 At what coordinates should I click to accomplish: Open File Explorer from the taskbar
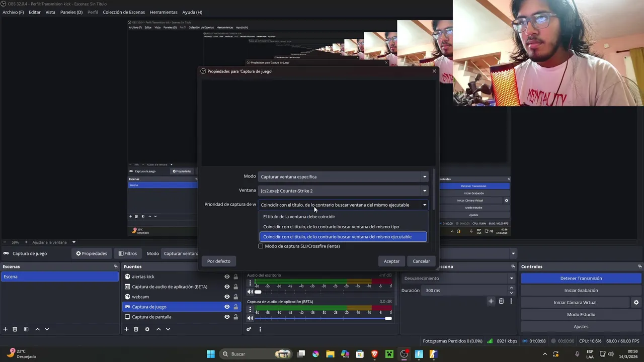[x=330, y=354]
